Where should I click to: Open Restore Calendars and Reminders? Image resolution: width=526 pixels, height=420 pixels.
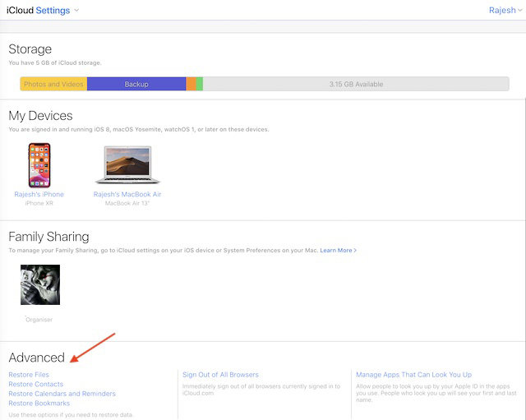point(62,394)
